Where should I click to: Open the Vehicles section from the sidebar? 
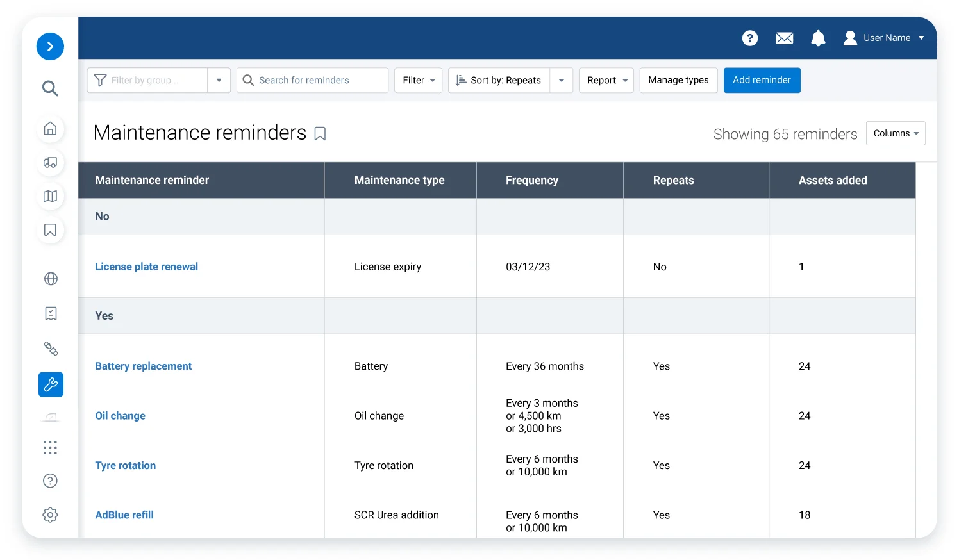[x=50, y=163]
